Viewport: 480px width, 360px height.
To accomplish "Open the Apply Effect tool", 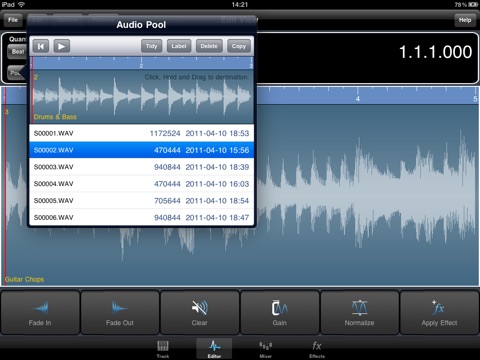I will point(439,312).
